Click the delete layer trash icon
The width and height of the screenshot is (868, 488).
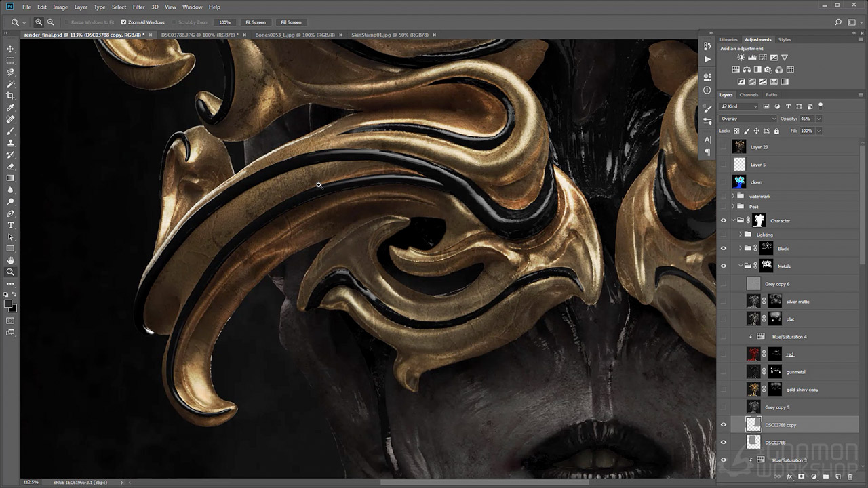[850, 477]
